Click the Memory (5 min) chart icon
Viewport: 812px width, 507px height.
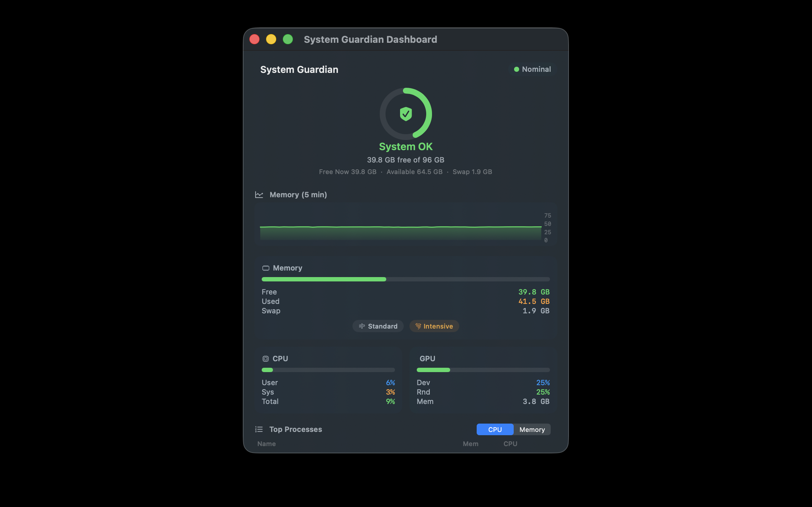point(259,194)
